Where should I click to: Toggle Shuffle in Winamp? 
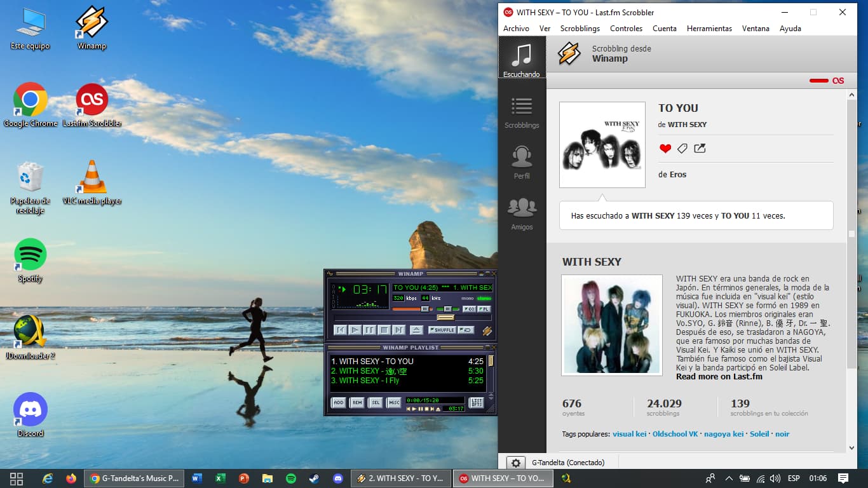[442, 330]
